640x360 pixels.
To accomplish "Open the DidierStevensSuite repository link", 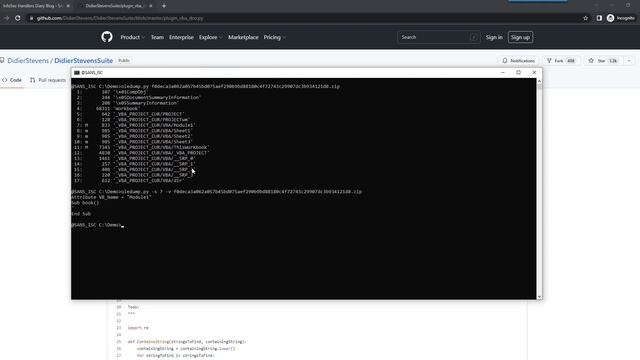I will [x=84, y=60].
